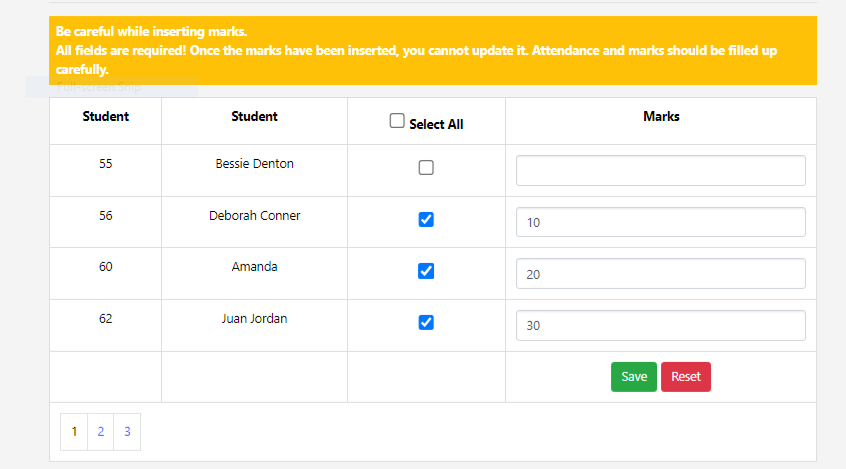Click the Select All label text

tap(436, 125)
